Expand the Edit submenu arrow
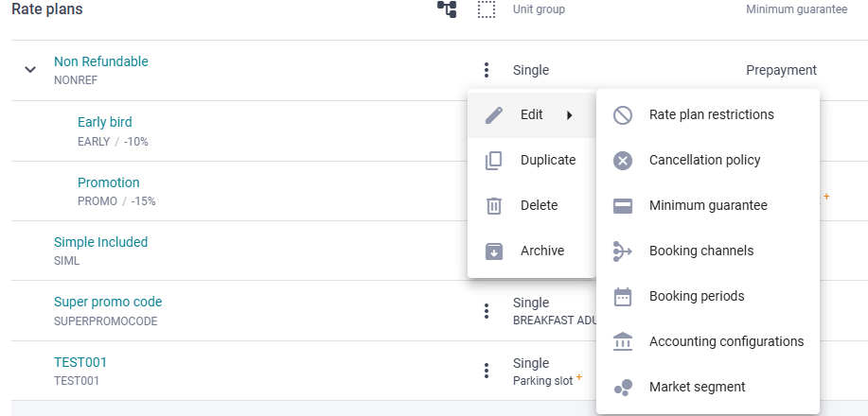The width and height of the screenshot is (868, 416). 569,115
